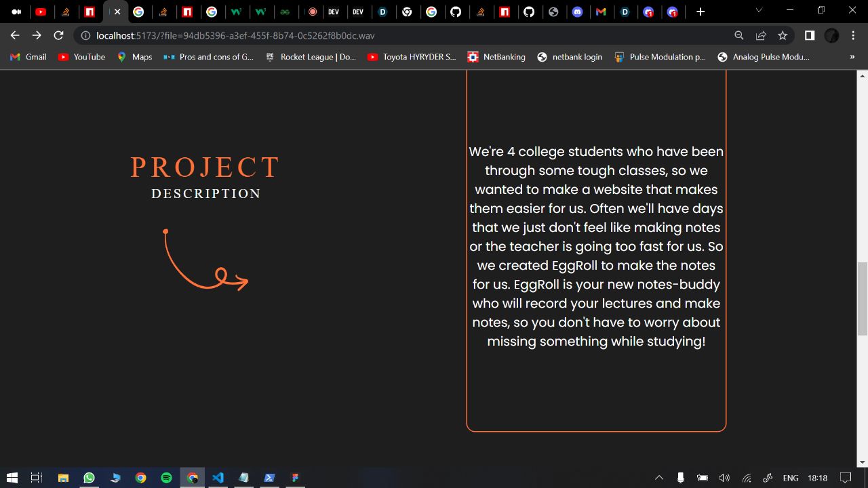Open a new browser tab

click(x=701, y=12)
